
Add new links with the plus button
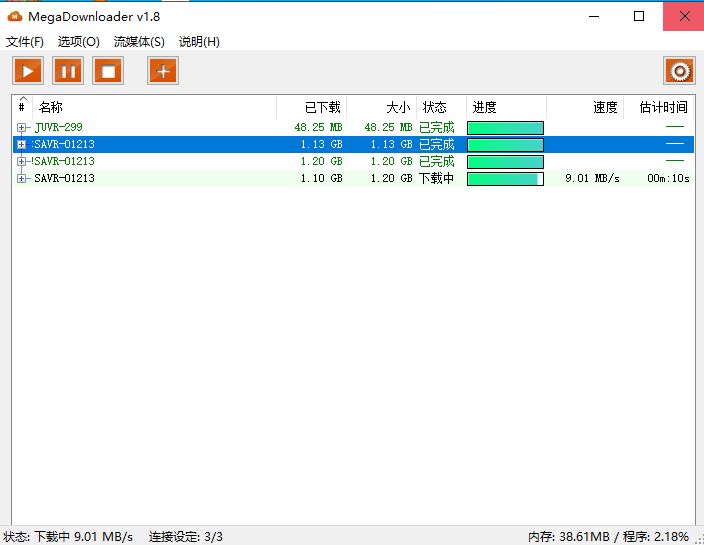point(163,71)
